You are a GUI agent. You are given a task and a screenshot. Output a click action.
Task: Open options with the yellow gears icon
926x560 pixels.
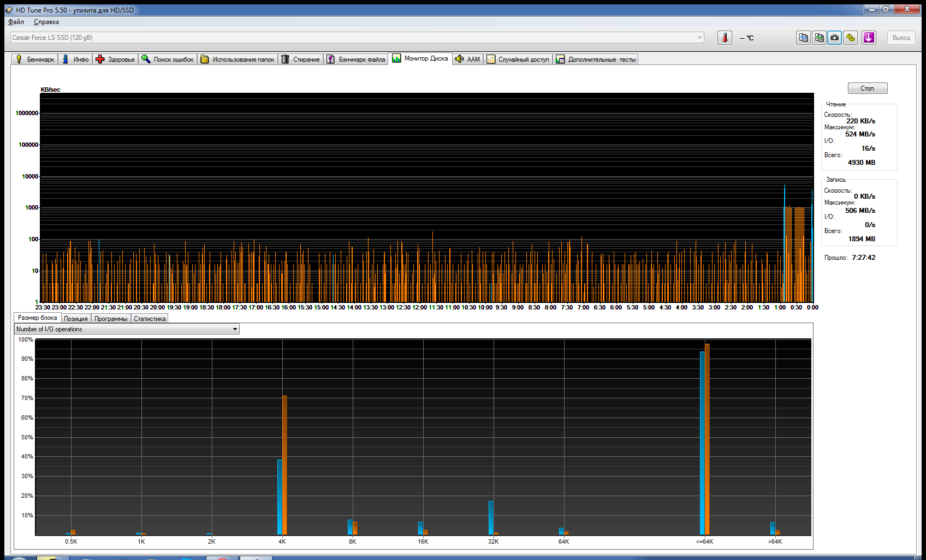point(851,38)
